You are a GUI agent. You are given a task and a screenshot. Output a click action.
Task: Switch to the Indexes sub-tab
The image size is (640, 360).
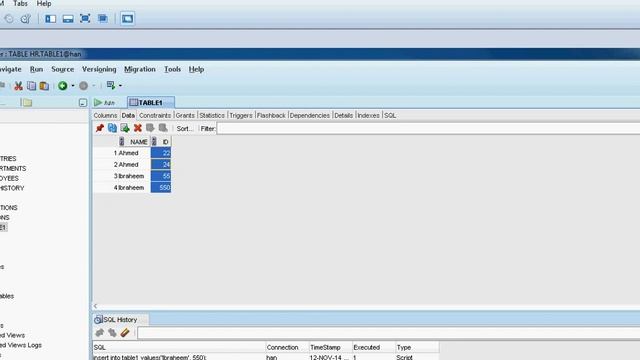coord(368,116)
